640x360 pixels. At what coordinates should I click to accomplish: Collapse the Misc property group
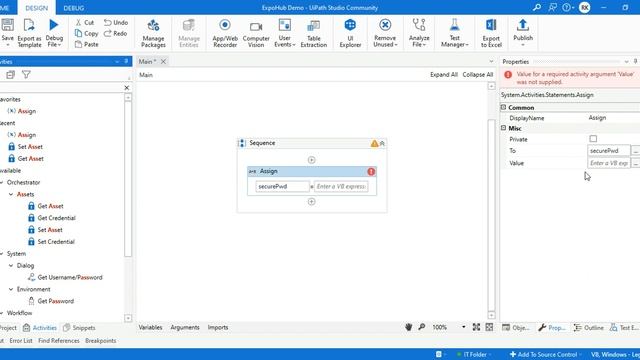coord(503,128)
